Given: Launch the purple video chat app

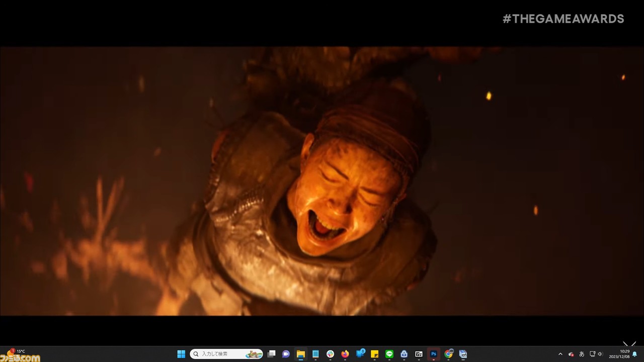Looking at the screenshot, I should click(x=286, y=354).
